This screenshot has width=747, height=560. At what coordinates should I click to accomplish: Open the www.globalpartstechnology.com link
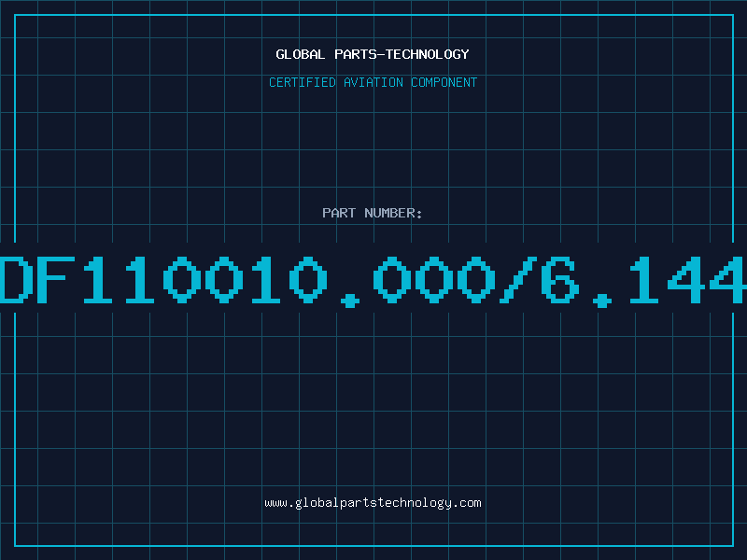pyautogui.click(x=373, y=503)
